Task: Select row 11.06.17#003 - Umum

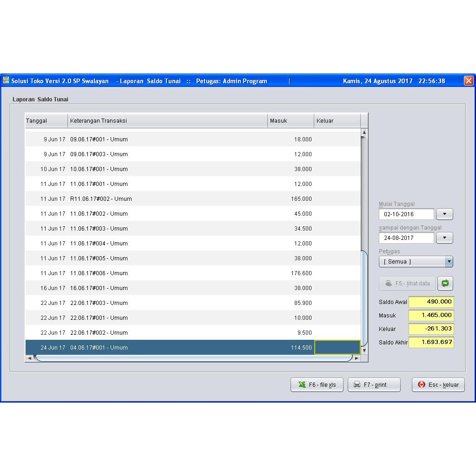Action: click(x=193, y=229)
